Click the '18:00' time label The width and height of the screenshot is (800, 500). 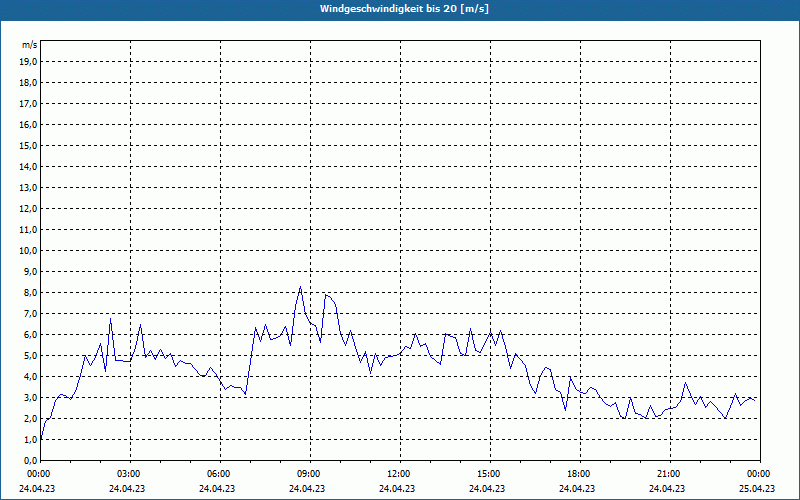pos(580,474)
